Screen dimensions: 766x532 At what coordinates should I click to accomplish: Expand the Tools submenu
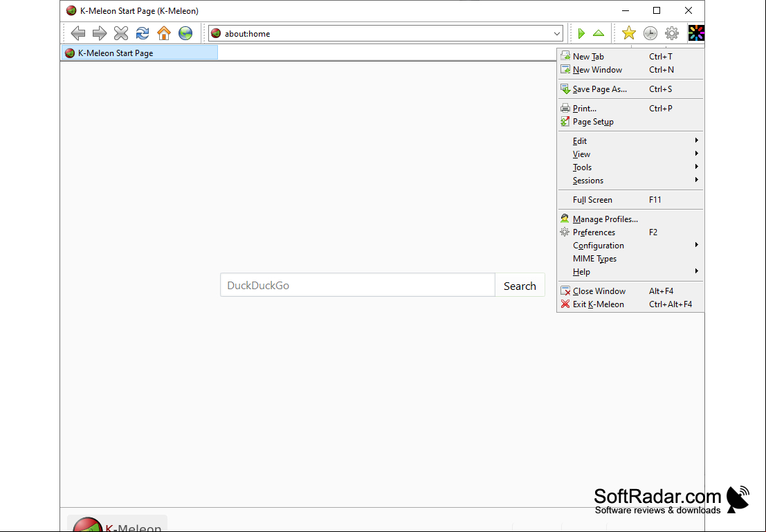630,167
